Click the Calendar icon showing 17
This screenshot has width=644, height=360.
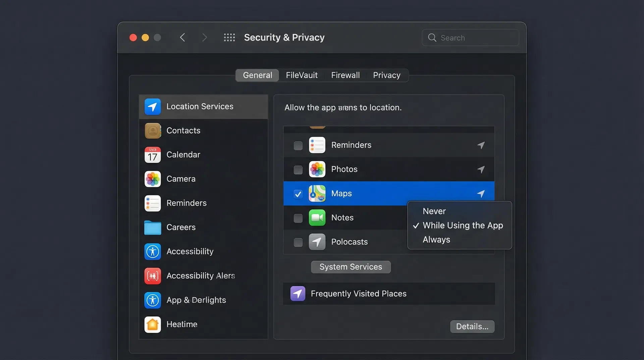pyautogui.click(x=153, y=155)
